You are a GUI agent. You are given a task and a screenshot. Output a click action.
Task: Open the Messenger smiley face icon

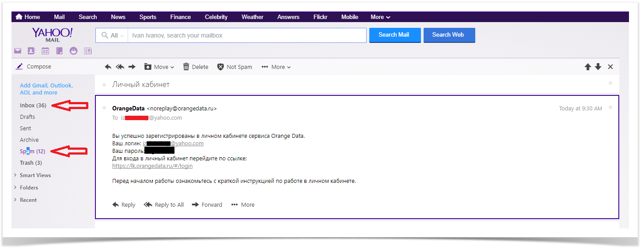(73, 51)
